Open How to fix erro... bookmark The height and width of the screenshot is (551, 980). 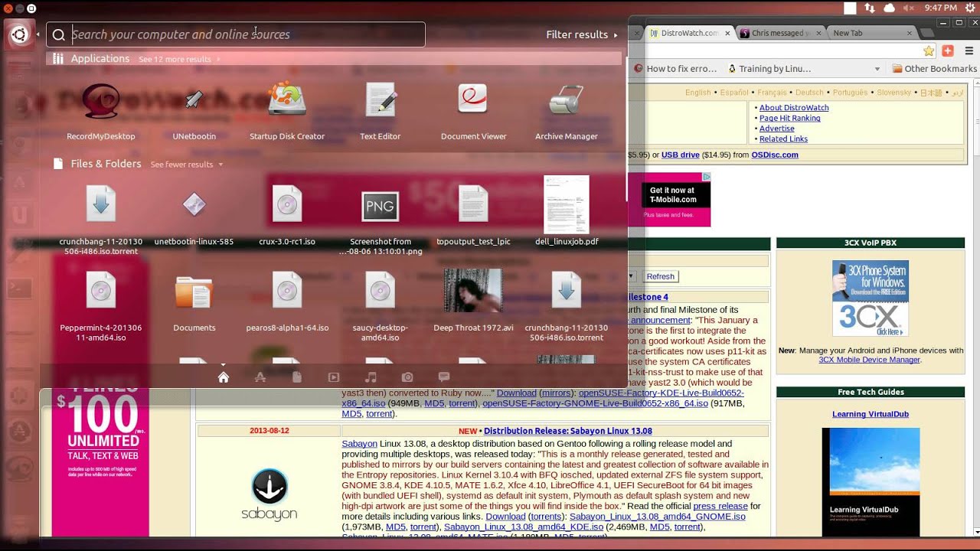tap(675, 68)
